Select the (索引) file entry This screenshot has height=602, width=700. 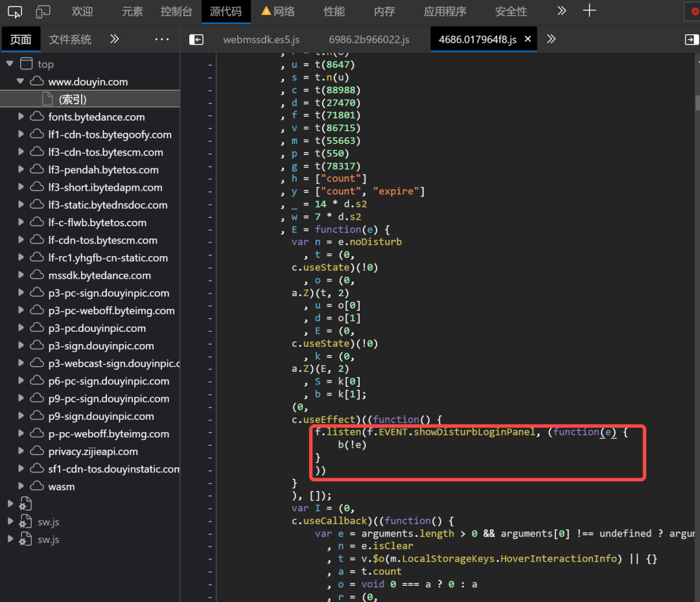89,99
